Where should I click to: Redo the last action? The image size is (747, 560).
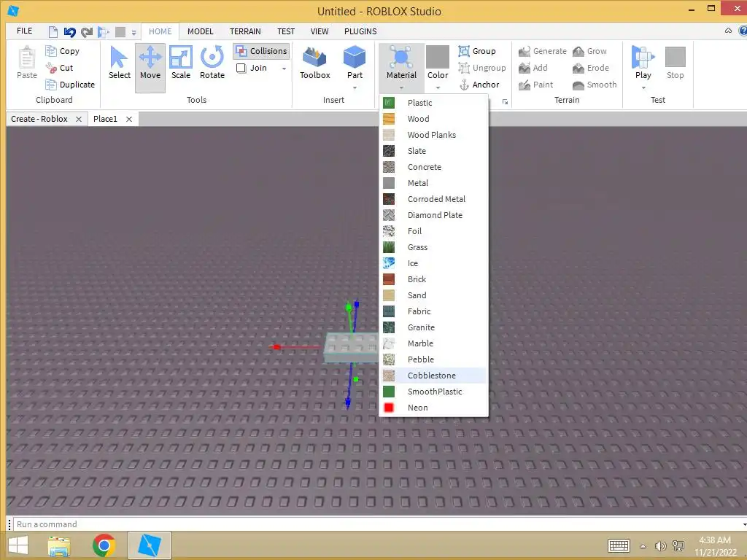pos(87,32)
